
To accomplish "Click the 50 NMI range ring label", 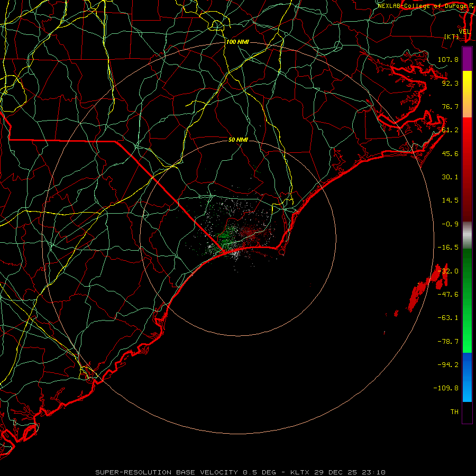I will [238, 140].
